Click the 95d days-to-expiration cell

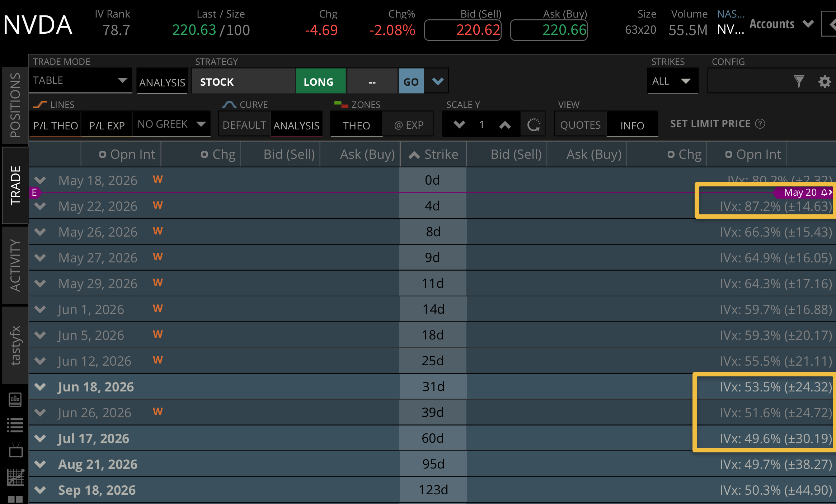[433, 464]
